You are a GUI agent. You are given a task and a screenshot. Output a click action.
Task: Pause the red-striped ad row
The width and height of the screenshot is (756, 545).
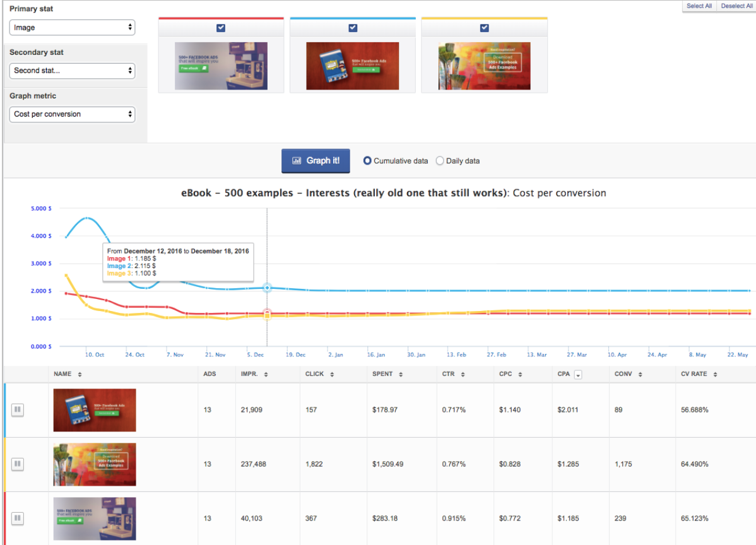click(x=17, y=518)
